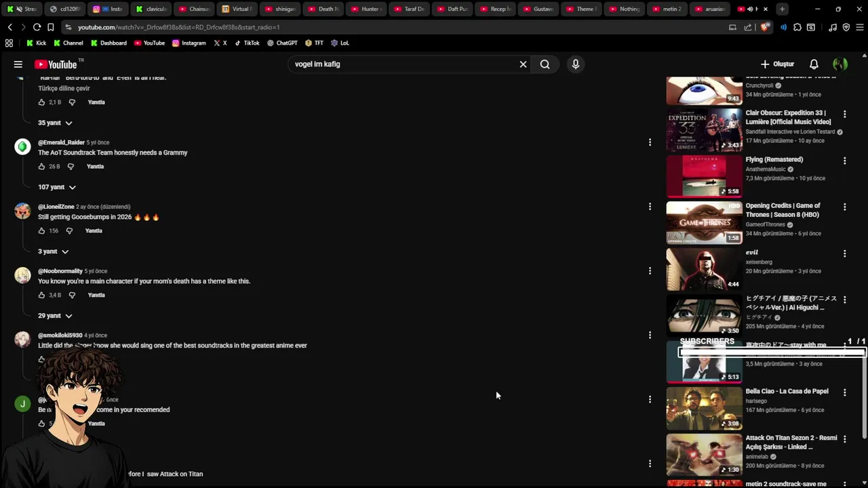The height and width of the screenshot is (488, 868).
Task: Like the comment with 2,1 B likes
Action: pos(41,102)
